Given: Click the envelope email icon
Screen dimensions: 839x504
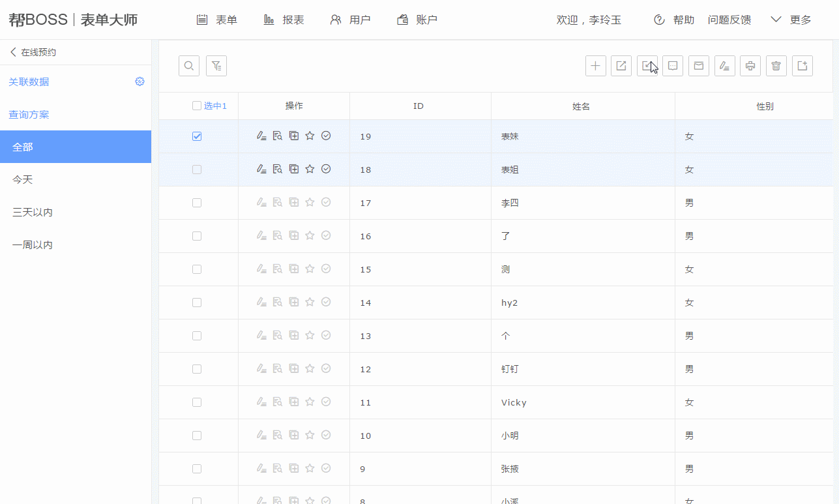Looking at the screenshot, I should (x=699, y=66).
